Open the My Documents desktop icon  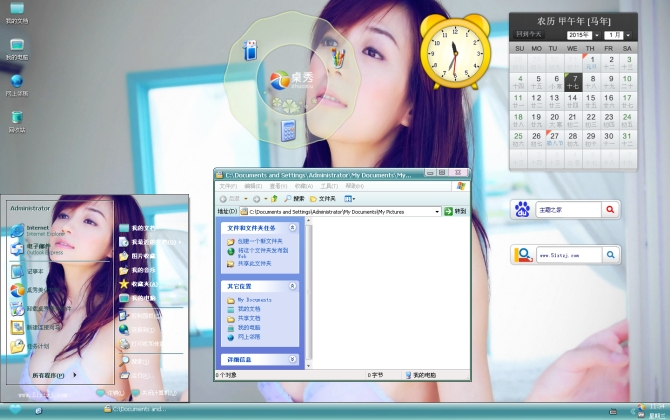17,12
